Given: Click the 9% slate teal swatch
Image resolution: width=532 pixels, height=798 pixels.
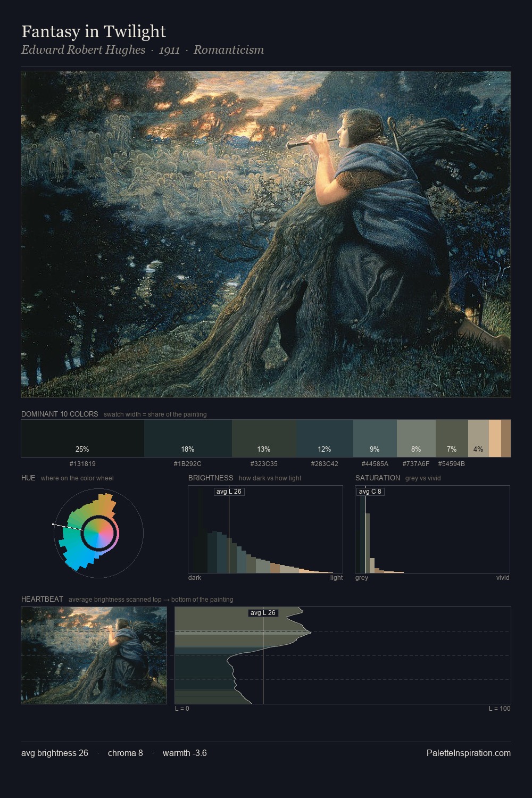Looking at the screenshot, I should pyautogui.click(x=375, y=438).
